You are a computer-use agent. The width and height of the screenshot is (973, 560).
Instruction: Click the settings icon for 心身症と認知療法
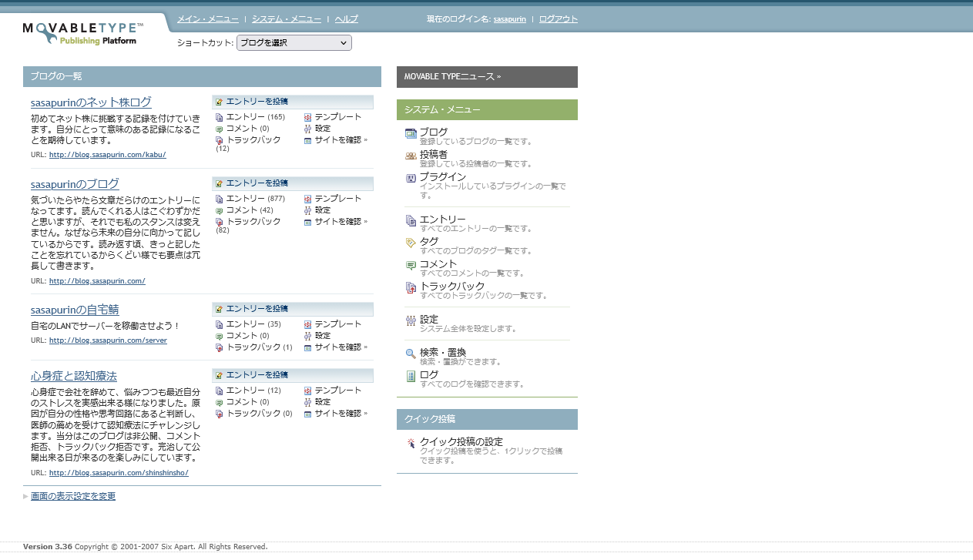pos(308,403)
